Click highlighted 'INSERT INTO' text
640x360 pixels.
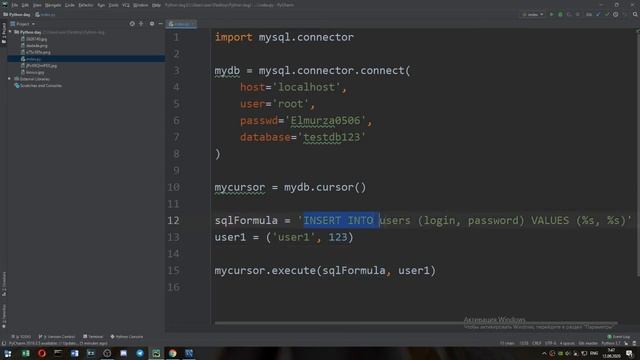[x=338, y=220]
